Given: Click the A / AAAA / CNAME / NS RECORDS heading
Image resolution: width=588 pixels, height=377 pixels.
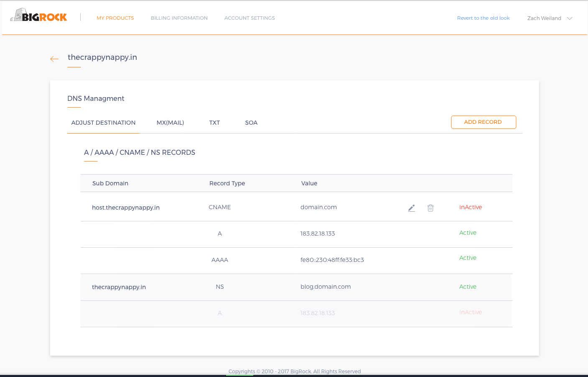Looking at the screenshot, I should click(140, 152).
